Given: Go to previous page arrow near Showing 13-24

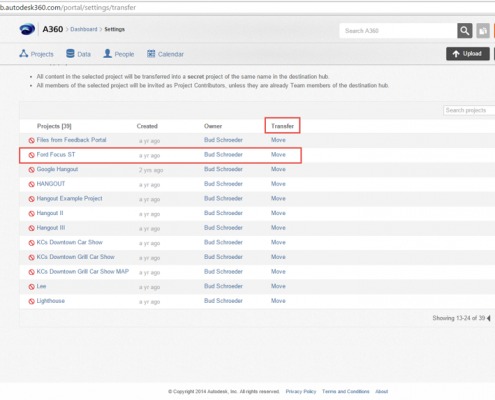Looking at the screenshot, I should [489, 318].
